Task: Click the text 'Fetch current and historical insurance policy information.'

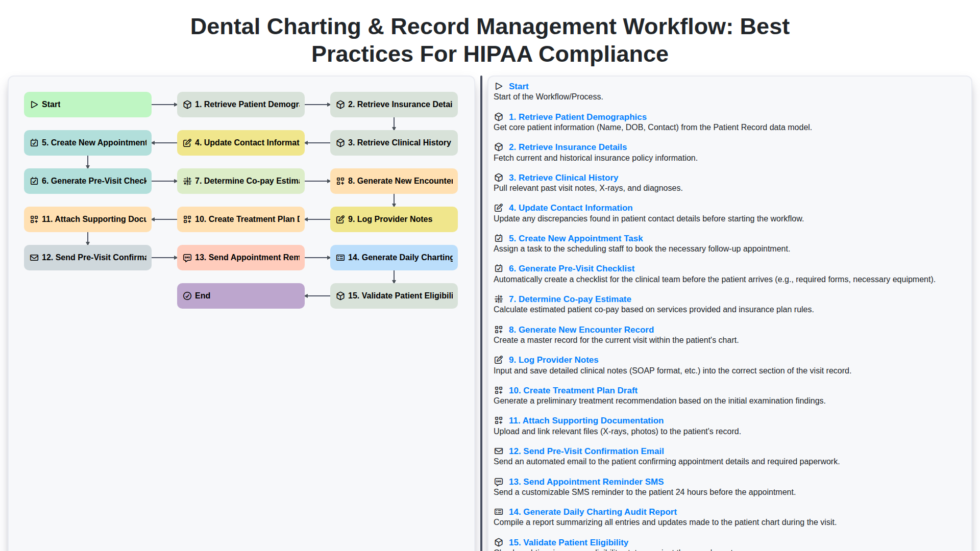Action: tap(596, 158)
